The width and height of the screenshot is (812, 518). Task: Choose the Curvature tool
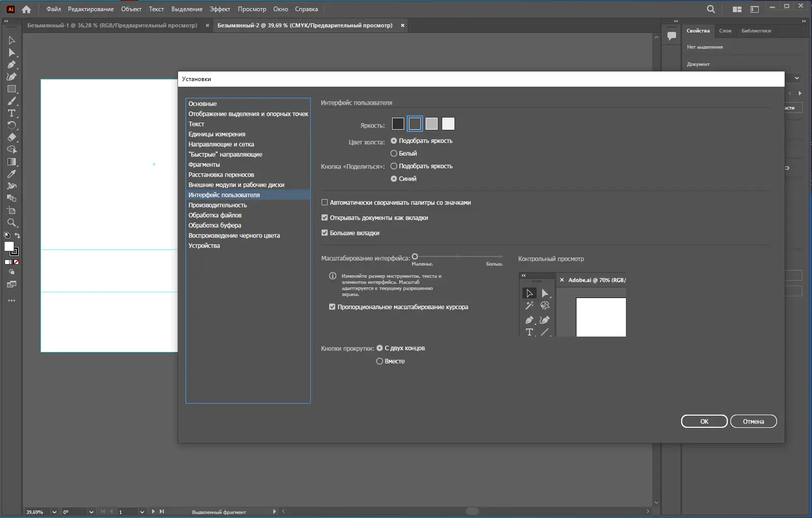(12, 77)
